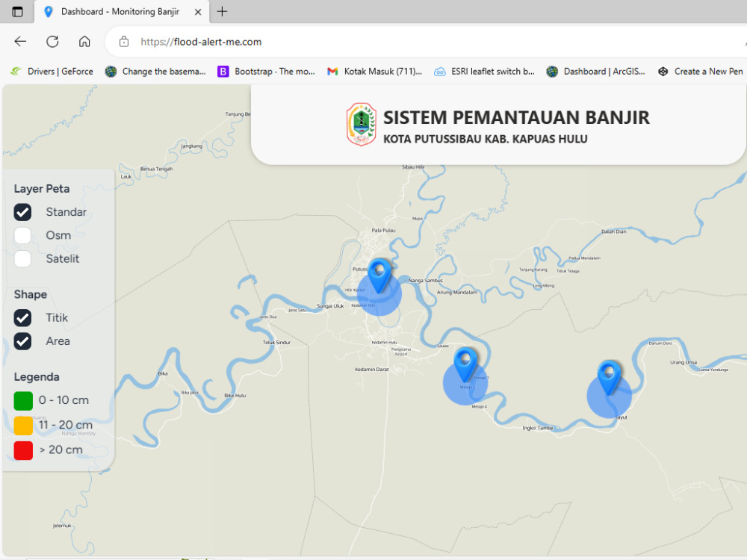Open Change the basema... bookmark
The image size is (747, 560).
coord(155,72)
